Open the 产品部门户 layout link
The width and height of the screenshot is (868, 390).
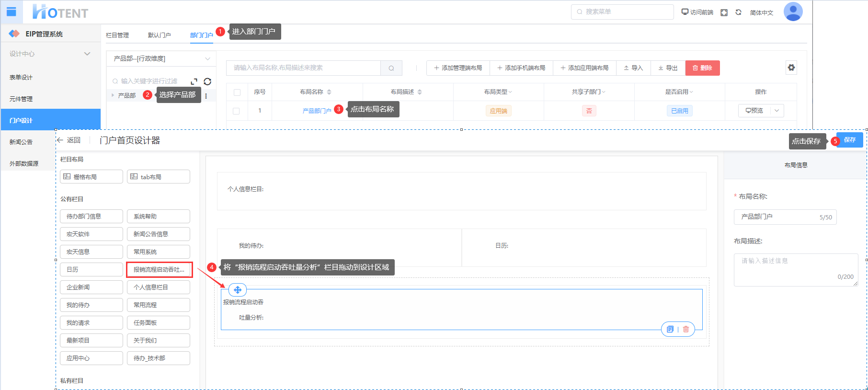pos(317,111)
